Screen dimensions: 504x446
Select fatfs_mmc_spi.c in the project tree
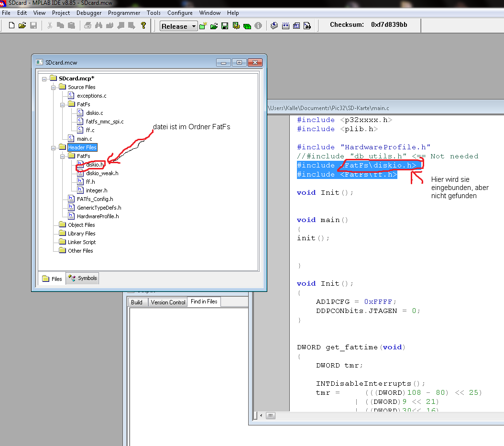(105, 122)
